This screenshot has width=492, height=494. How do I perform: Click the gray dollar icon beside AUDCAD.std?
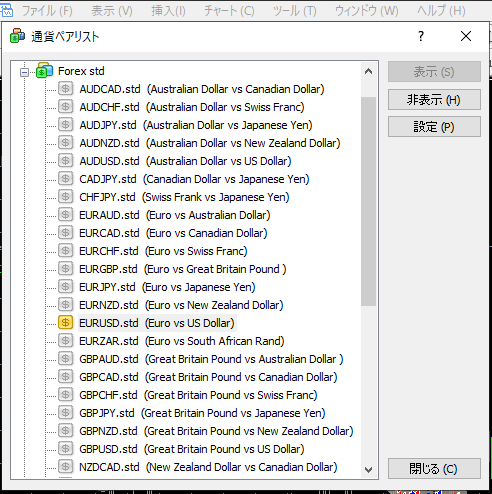(x=66, y=89)
